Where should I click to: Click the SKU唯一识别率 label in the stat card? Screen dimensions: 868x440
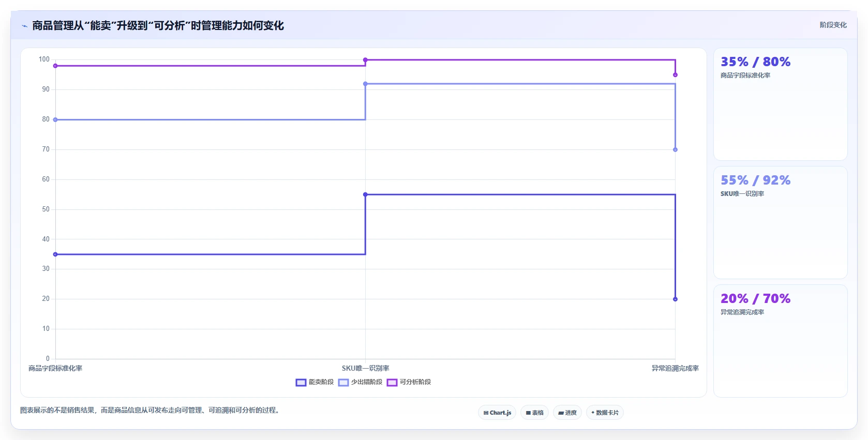(x=742, y=194)
